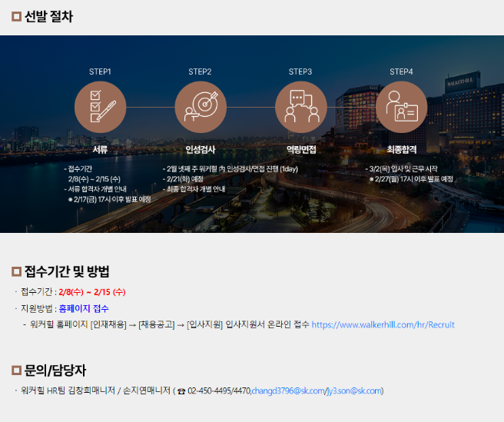This screenshot has height=422, width=504.
Task: Click the red 2/8(수) ~ 2/15 (수) date text
Action: pos(92,292)
